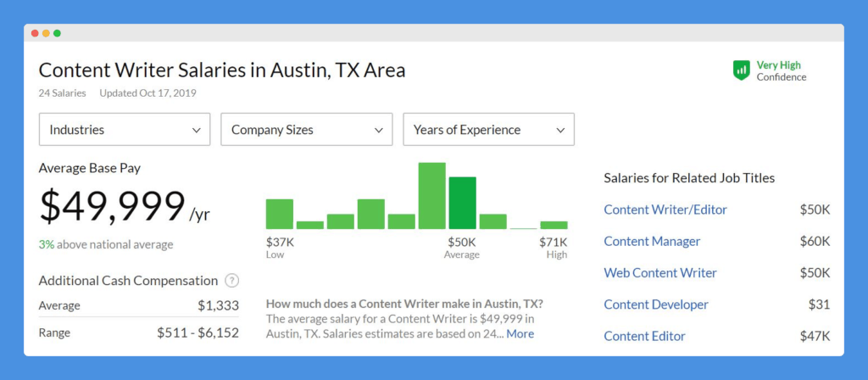Click the $1,333 average cash compensation value

(218, 305)
